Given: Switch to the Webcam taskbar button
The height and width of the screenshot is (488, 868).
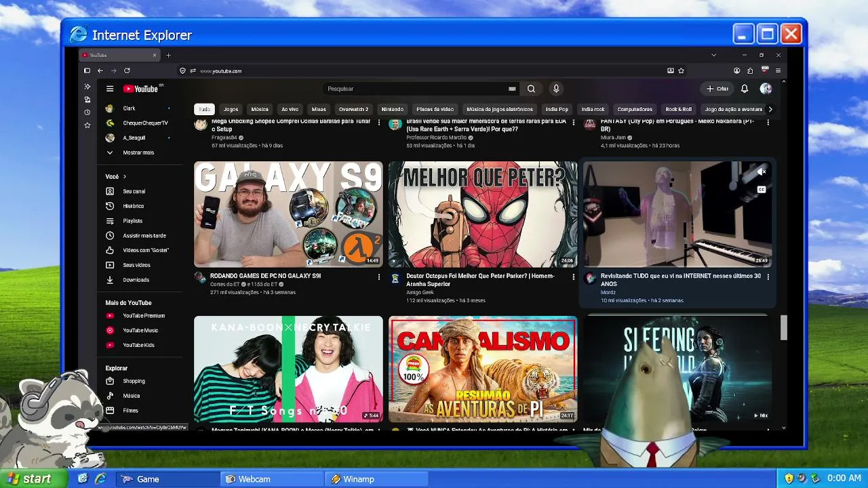Looking at the screenshot, I should point(271,479).
